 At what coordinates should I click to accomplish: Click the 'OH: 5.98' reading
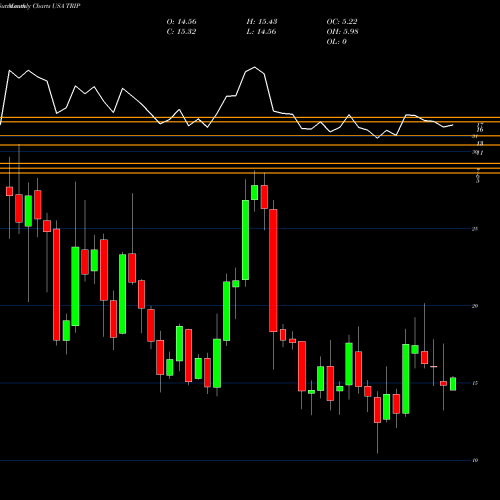pos(342,32)
